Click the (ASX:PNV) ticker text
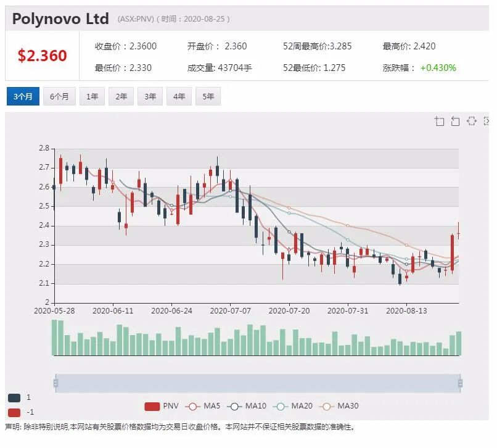 tap(136, 19)
